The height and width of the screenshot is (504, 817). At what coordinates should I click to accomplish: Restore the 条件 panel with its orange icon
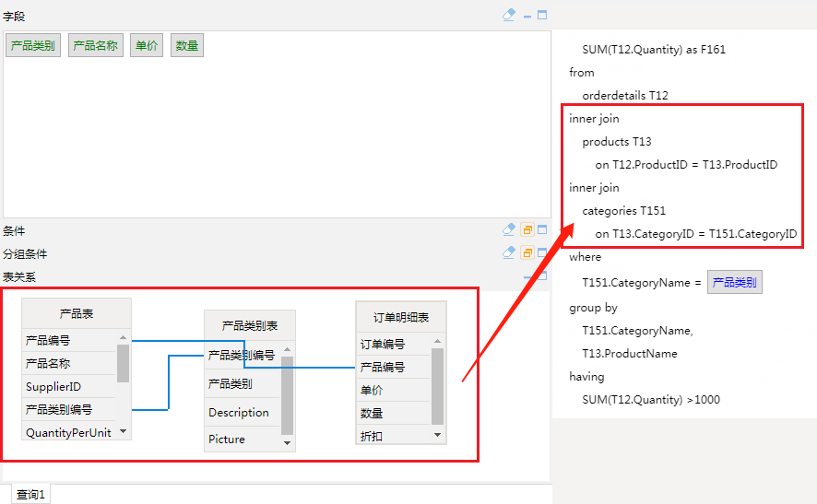(527, 229)
